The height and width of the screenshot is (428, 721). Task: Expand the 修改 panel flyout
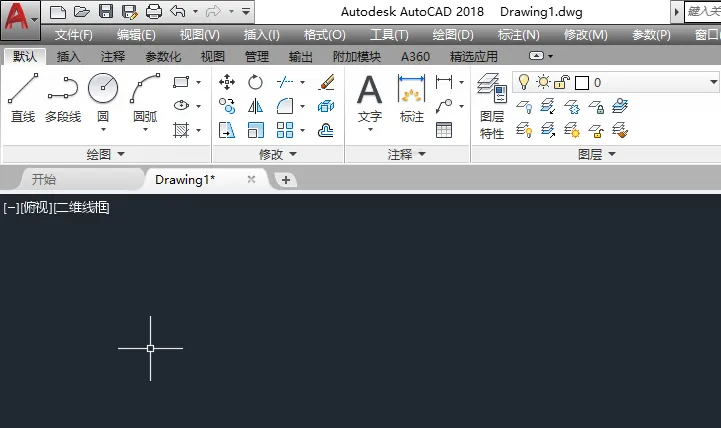(277, 154)
